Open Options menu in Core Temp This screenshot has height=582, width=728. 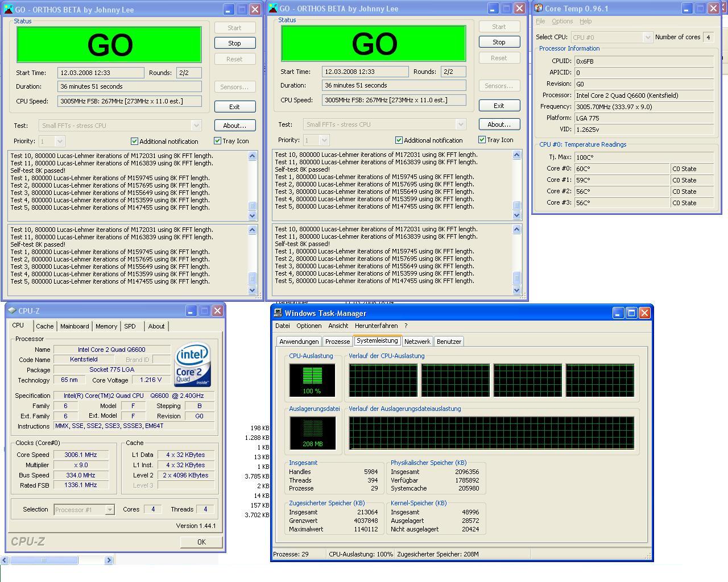pyautogui.click(x=562, y=22)
